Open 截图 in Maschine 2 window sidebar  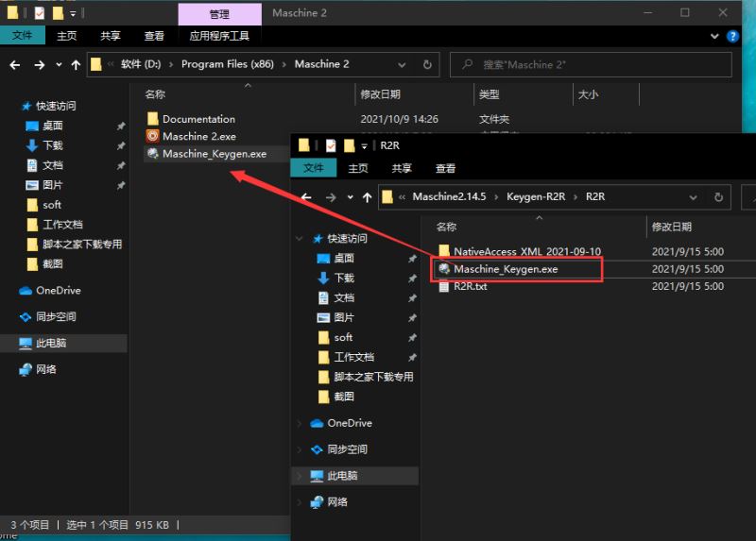(x=53, y=264)
